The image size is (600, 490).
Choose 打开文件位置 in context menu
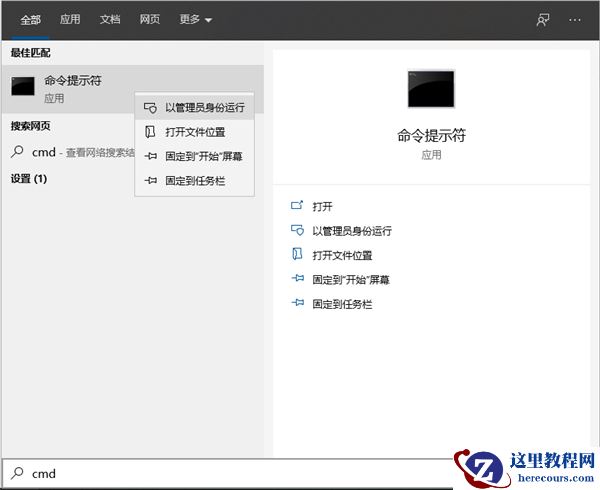tap(194, 132)
